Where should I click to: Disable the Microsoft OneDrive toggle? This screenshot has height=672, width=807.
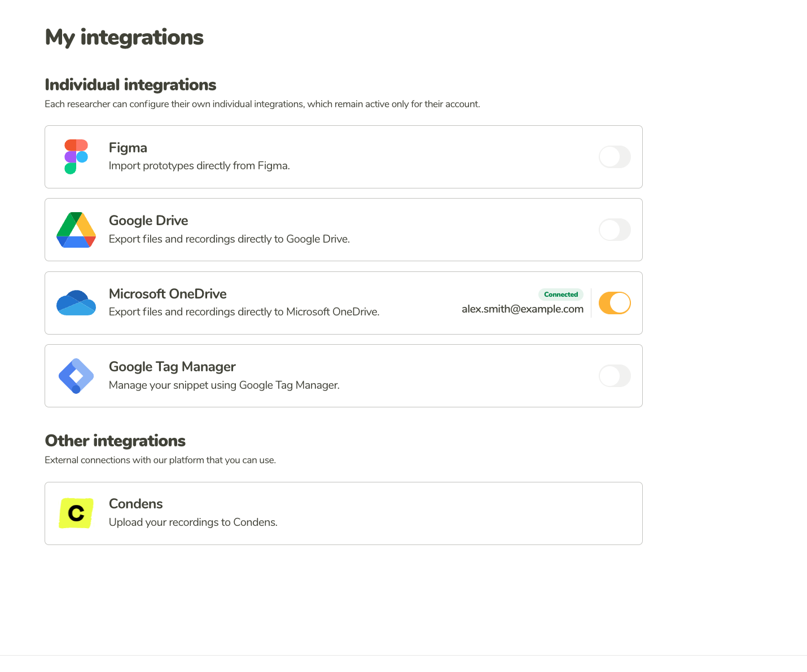coord(615,303)
